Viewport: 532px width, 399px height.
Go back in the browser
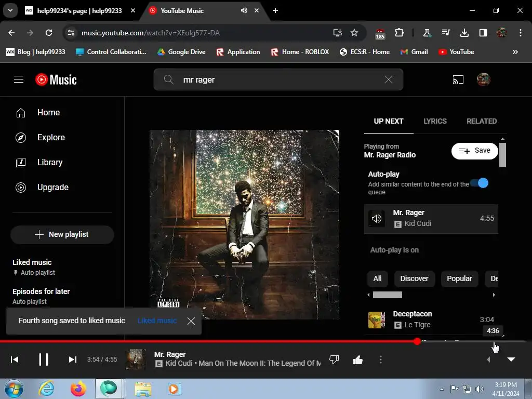coord(11,33)
